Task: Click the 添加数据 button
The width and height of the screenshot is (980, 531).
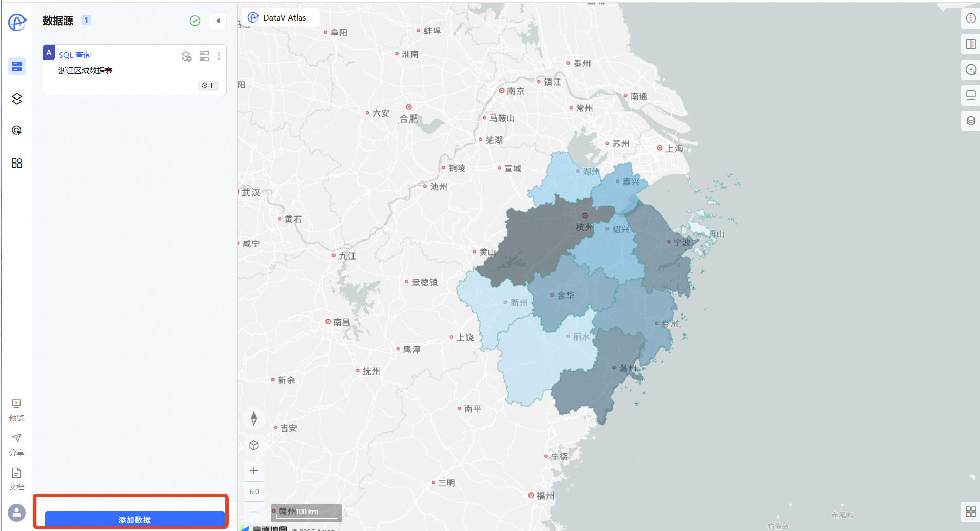Action: pos(134,519)
